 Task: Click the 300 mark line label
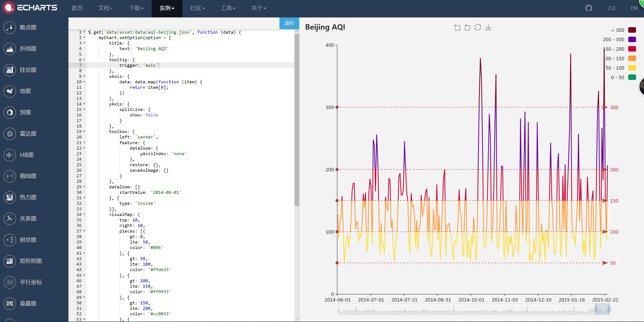tap(614, 107)
